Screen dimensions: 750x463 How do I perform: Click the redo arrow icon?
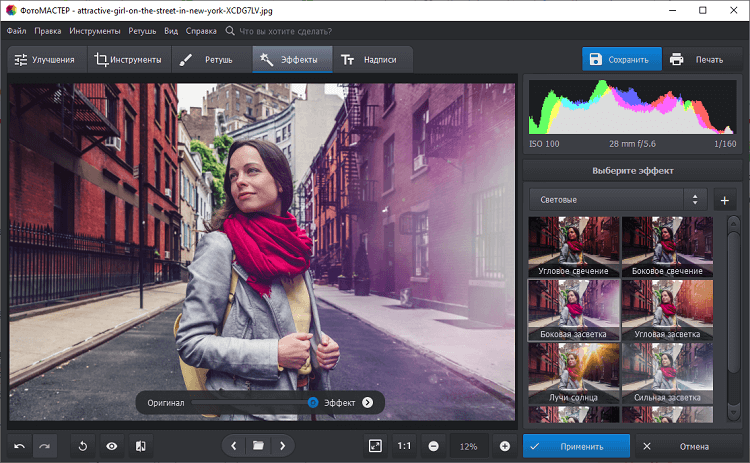pos(44,446)
